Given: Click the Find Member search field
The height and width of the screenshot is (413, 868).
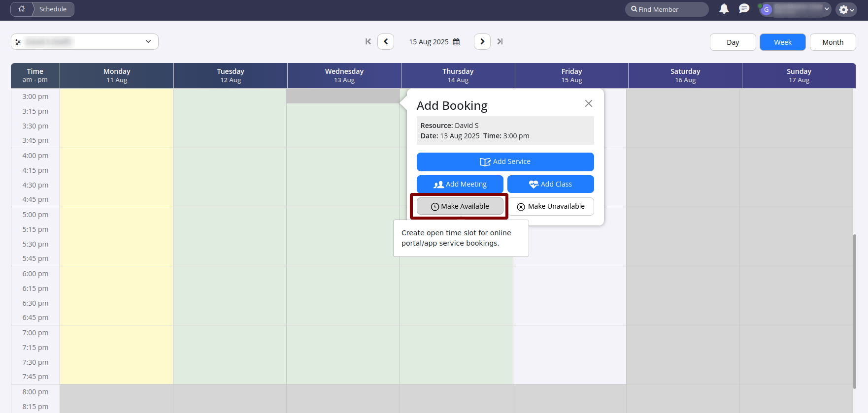Looking at the screenshot, I should pos(667,9).
